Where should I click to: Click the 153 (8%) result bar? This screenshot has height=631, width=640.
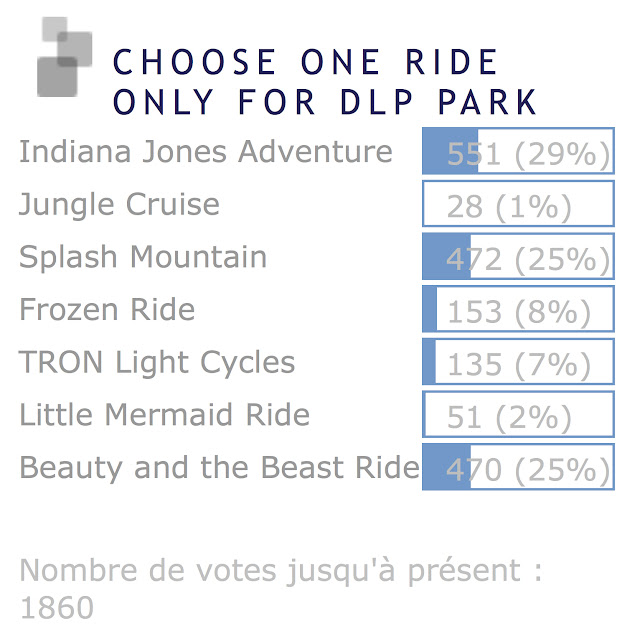pyautogui.click(x=518, y=309)
